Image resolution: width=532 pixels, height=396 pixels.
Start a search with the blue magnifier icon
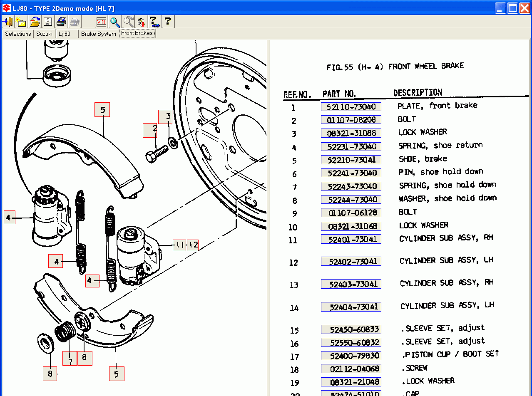tap(115, 22)
